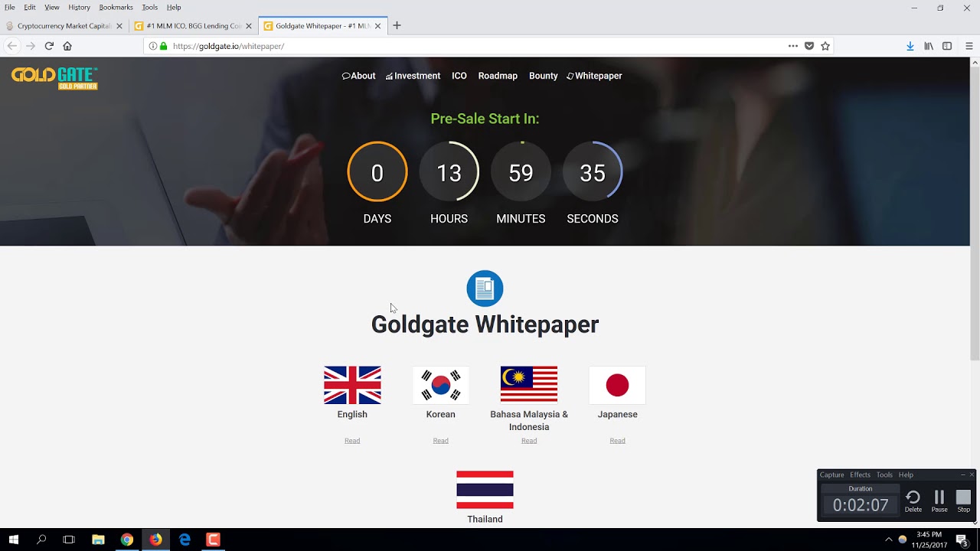Click the Malaysia flag
Viewport: 980px width, 551px height.
pyautogui.click(x=529, y=385)
